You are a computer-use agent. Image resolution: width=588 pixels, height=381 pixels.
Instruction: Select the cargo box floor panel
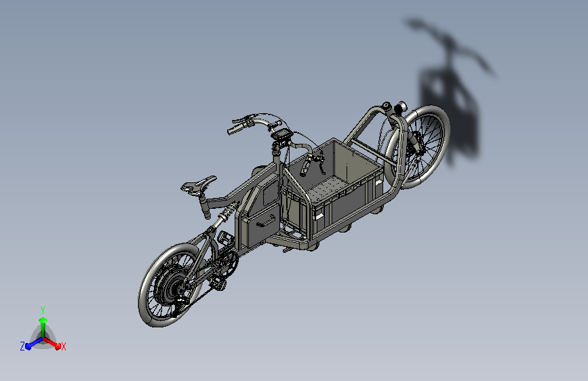coord(328,188)
